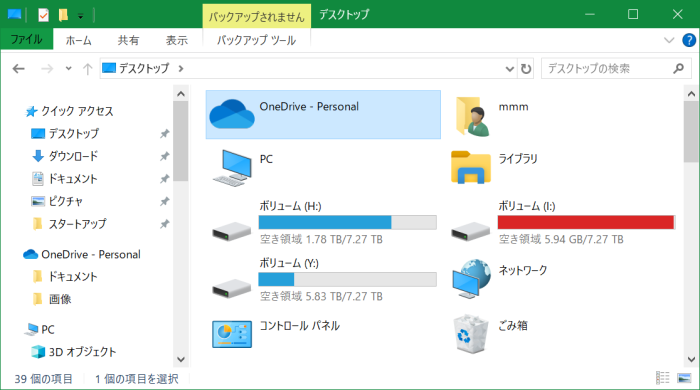This screenshot has width=700, height=390.
Task: Open the コントロール パネル icon
Action: 232,334
